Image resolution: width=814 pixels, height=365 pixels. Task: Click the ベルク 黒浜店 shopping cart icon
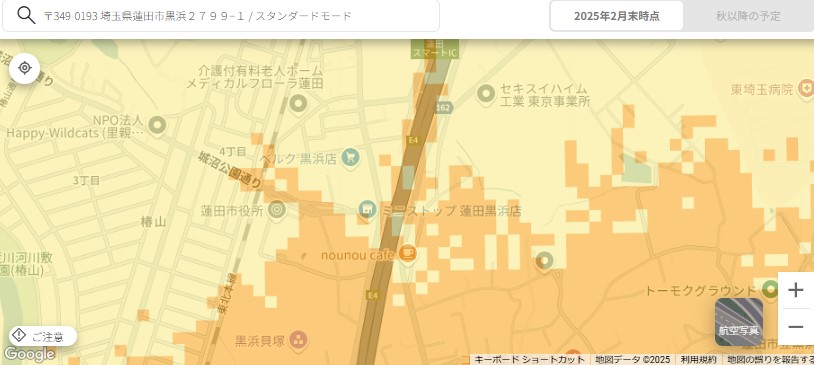[351, 157]
